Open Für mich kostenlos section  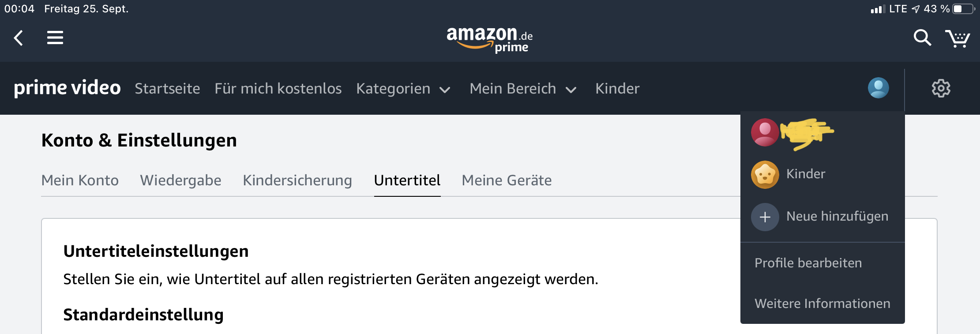(278, 89)
